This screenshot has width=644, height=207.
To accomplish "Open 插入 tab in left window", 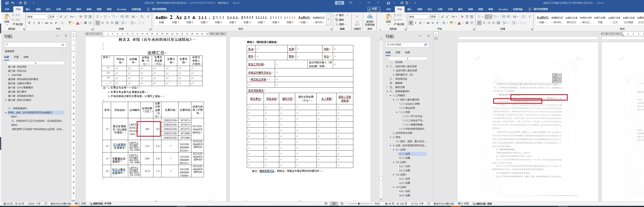I will point(28,9).
